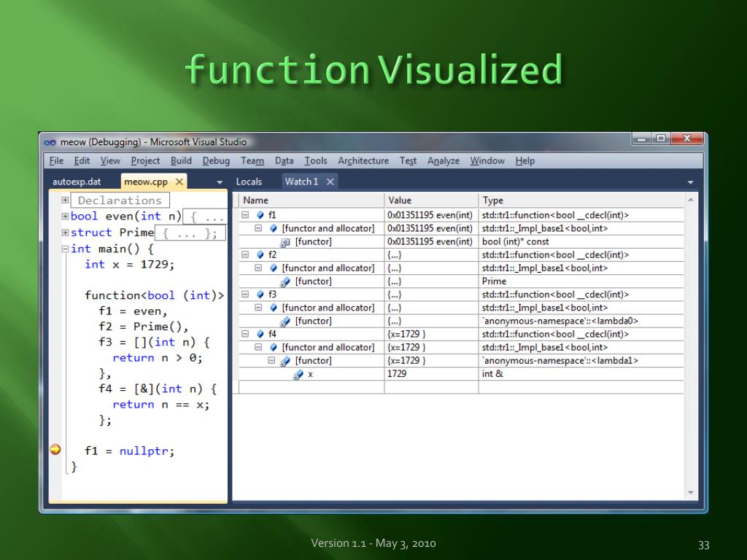Image resolution: width=747 pixels, height=560 pixels.
Task: Click the blue variable icon beside f4
Action: pos(260,334)
